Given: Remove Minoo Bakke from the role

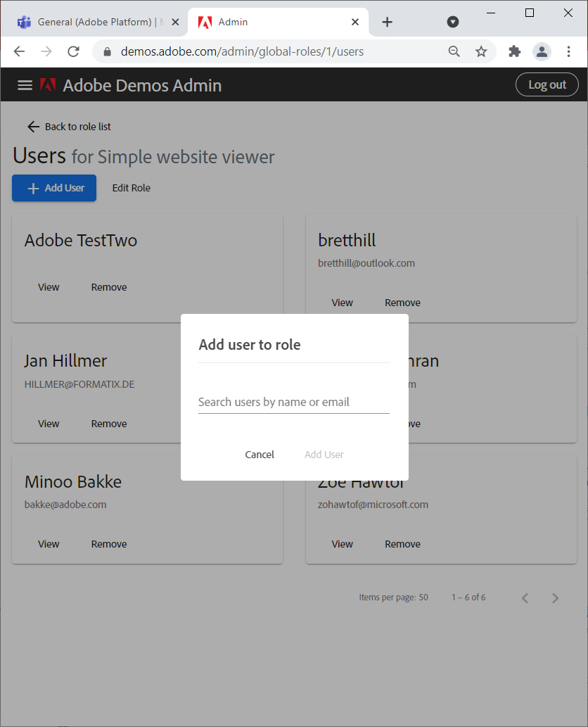Looking at the screenshot, I should [109, 544].
